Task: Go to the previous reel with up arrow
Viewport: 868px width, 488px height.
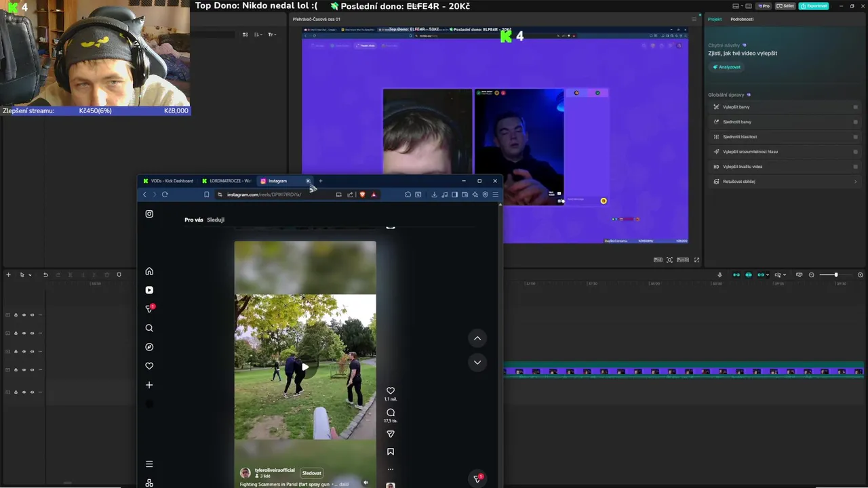Action: tap(477, 338)
